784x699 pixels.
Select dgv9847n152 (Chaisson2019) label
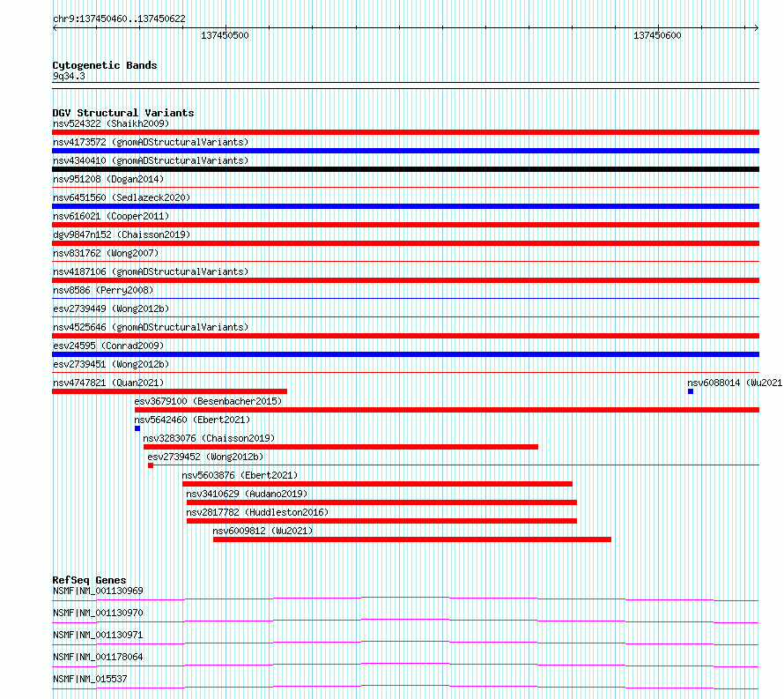(122, 234)
